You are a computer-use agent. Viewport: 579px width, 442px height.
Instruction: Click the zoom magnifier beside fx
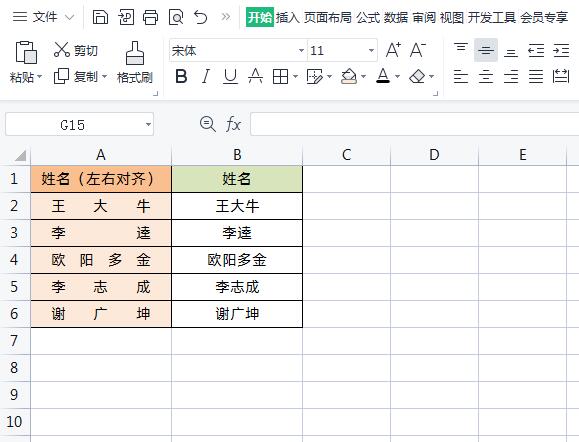(208, 124)
